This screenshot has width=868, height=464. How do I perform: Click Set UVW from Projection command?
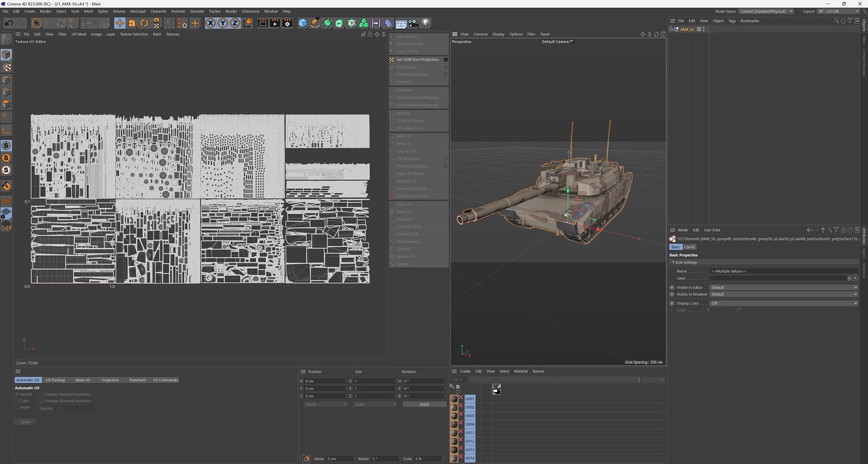(418, 60)
